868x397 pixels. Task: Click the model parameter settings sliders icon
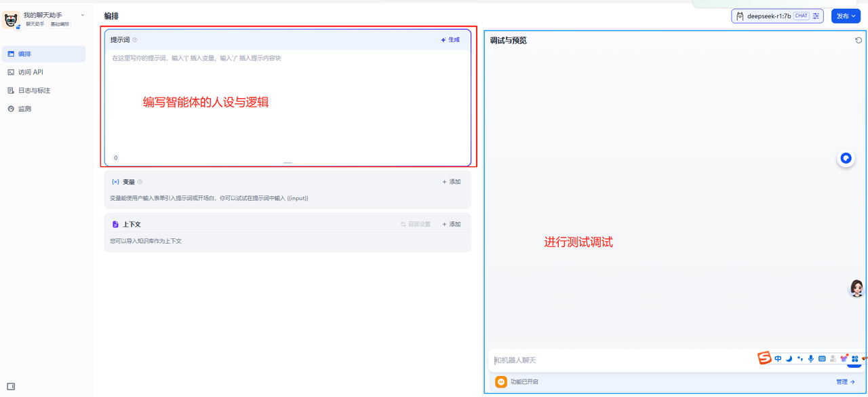coord(816,16)
